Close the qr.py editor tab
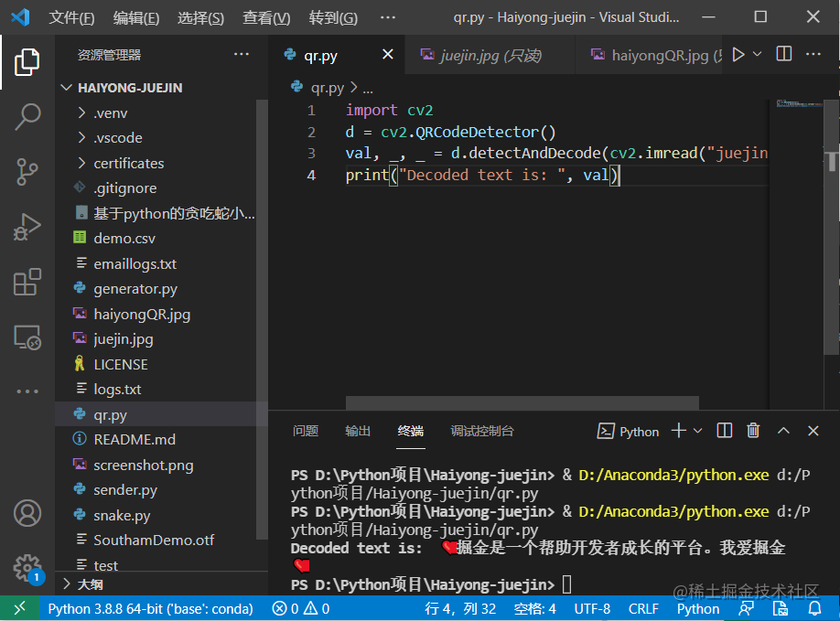The height and width of the screenshot is (621, 840). tap(388, 54)
